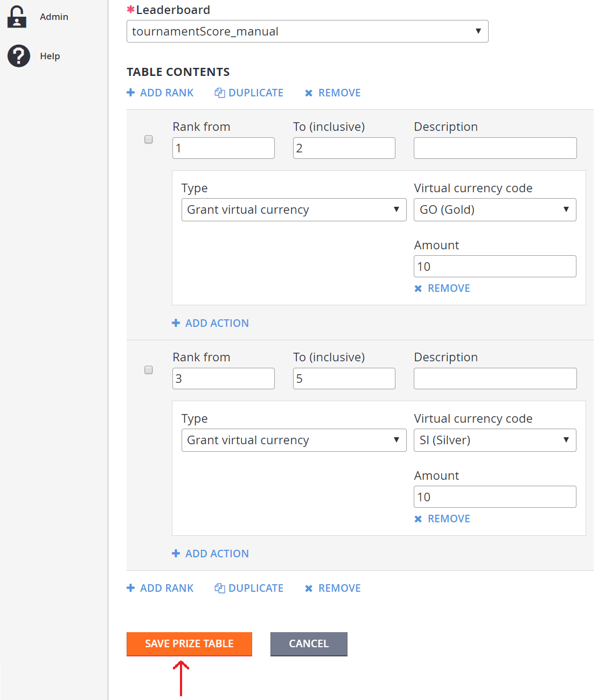Image resolution: width=598 pixels, height=700 pixels.
Task: Select the rank 3 to 5 checkbox
Action: (149, 370)
